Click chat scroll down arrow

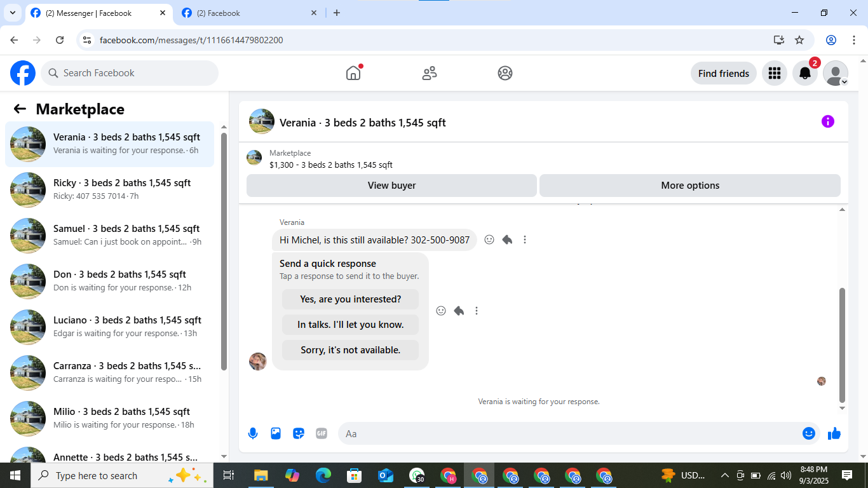[843, 408]
